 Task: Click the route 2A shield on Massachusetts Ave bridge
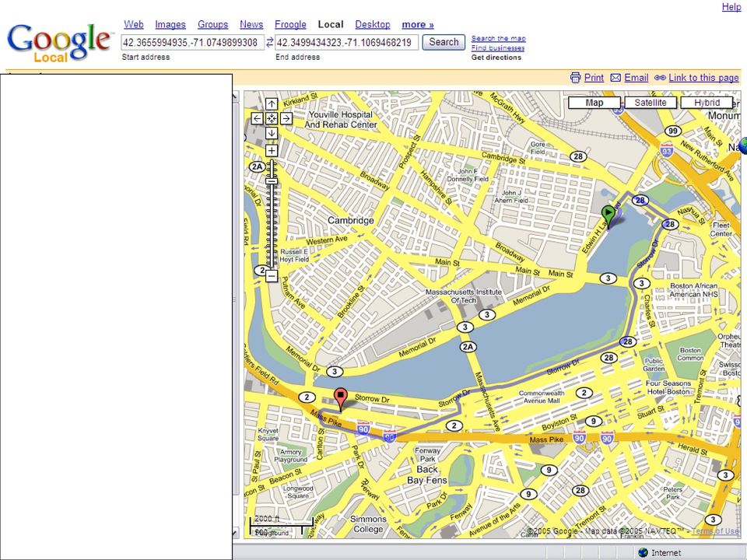[x=468, y=347]
